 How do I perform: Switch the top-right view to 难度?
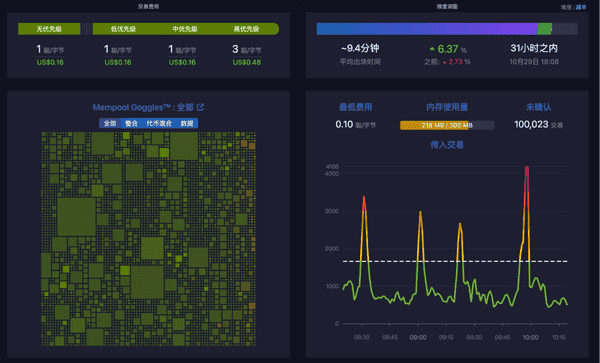(566, 7)
